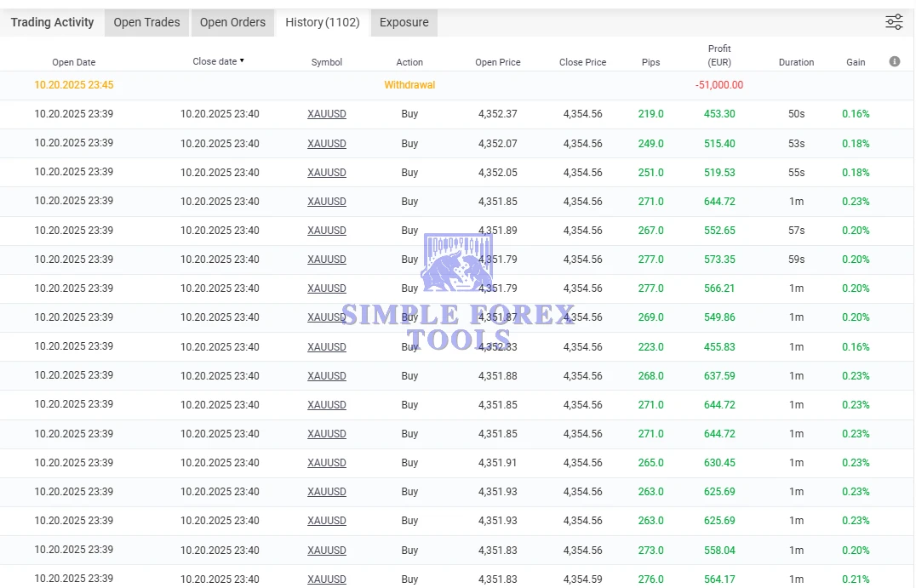Sort by the Open Price column header
The width and height of the screenshot is (916, 588).
tap(498, 62)
